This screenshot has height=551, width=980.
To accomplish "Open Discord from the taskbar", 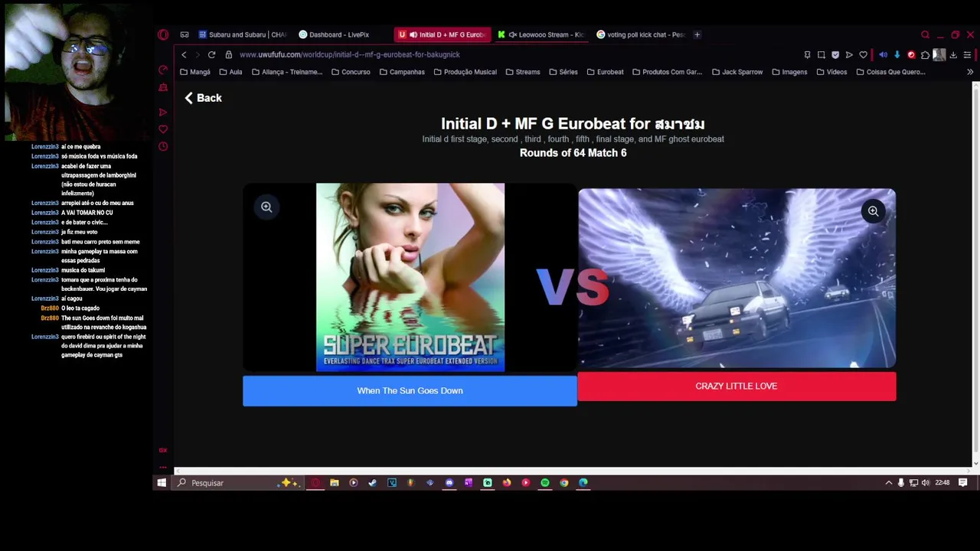I will pyautogui.click(x=449, y=483).
